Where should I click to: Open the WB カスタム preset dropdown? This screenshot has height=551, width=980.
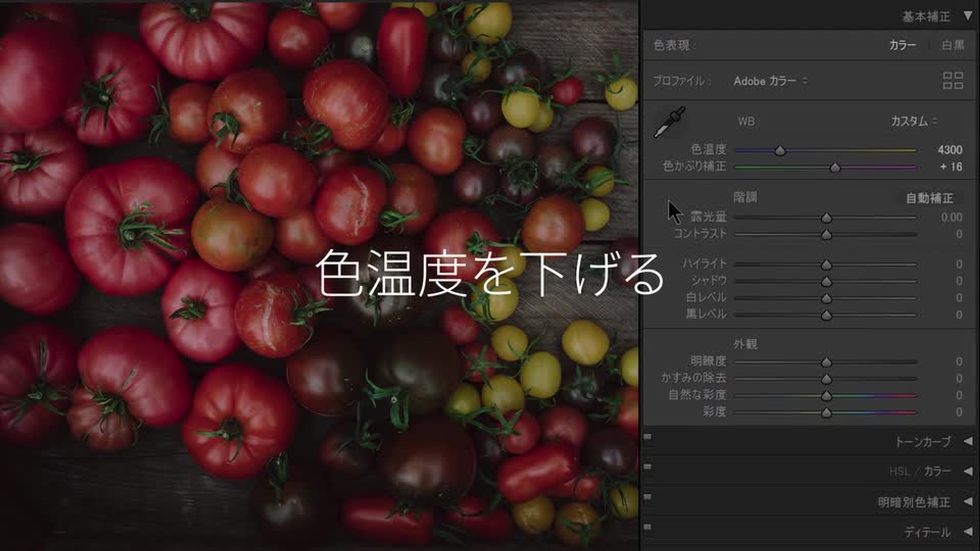tap(914, 121)
